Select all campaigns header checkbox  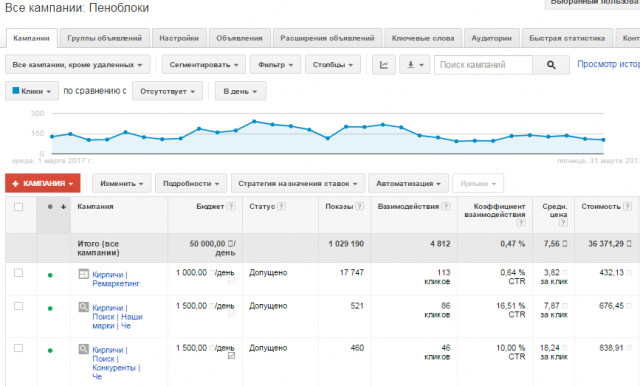pyautogui.click(x=18, y=207)
